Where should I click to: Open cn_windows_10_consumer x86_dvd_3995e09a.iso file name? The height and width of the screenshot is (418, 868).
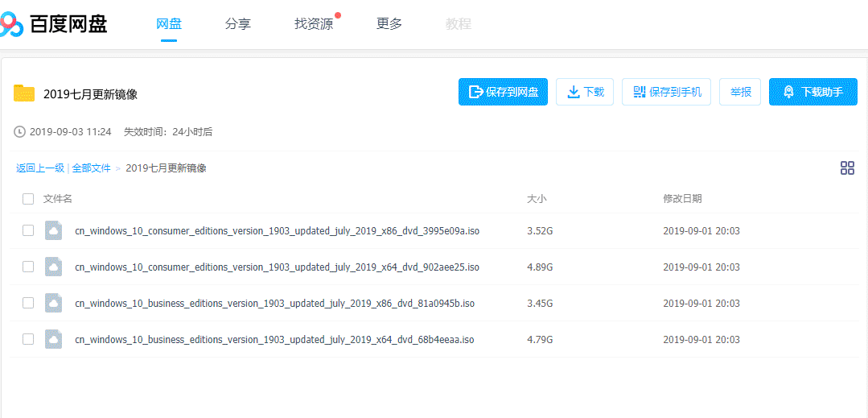point(278,231)
